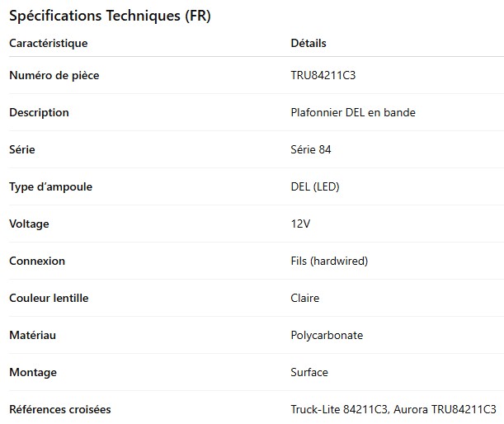Click the Connexion row label
This screenshot has width=504, height=424.
tap(37, 261)
